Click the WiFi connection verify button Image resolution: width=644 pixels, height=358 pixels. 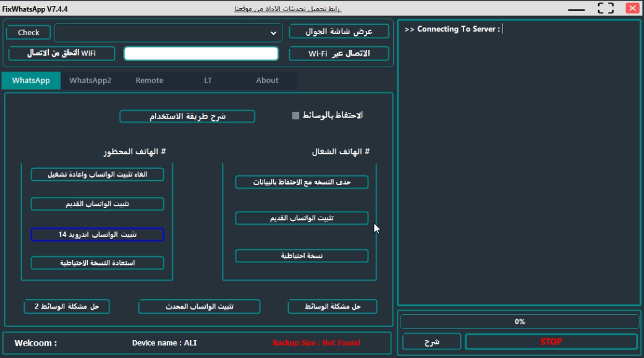tap(61, 53)
